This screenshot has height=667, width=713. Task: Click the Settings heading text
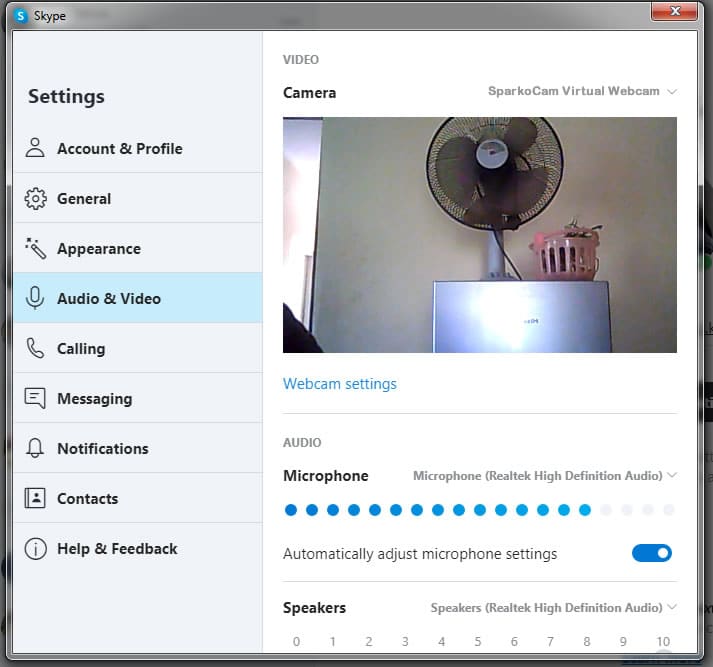pos(66,96)
